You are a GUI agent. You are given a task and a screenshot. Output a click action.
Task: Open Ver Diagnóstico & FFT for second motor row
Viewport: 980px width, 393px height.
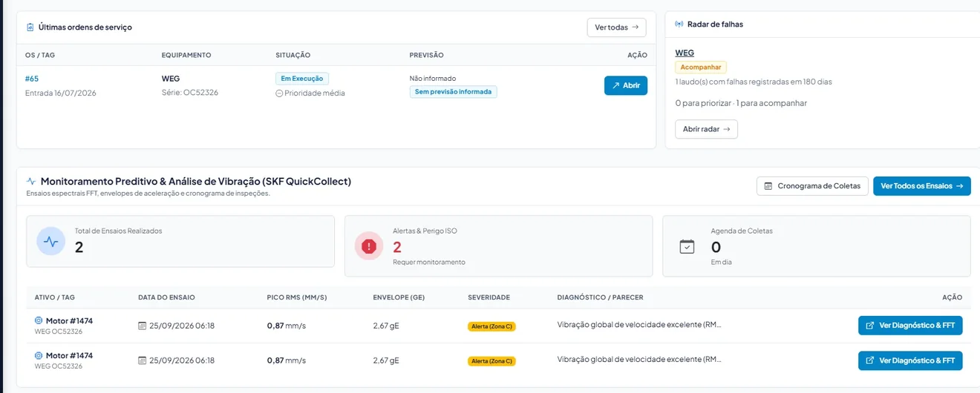[910, 360]
